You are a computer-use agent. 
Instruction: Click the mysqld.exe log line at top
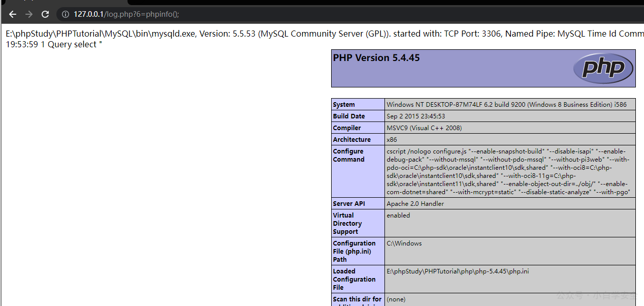click(325, 34)
